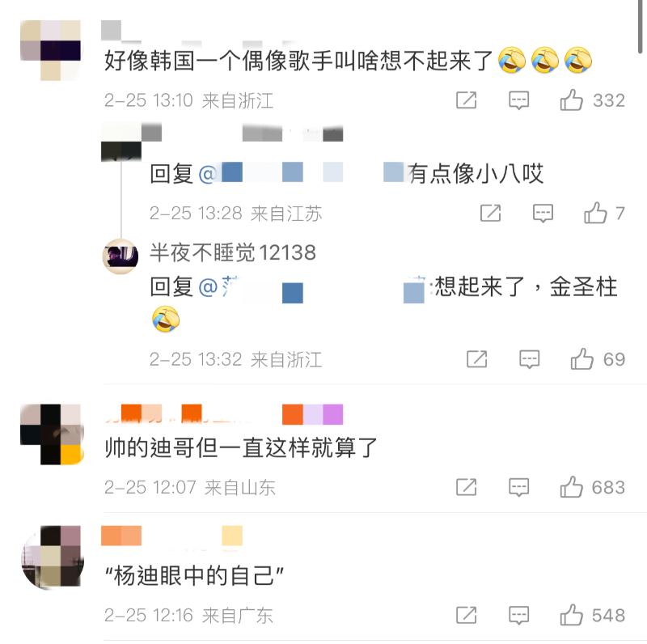The width and height of the screenshot is (647, 644).
Task: Tap the avatar of 半夜不睡觉12138
Action: click(x=121, y=256)
